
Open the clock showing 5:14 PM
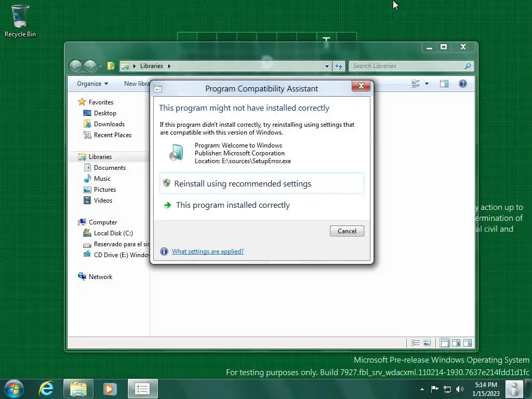click(x=486, y=389)
